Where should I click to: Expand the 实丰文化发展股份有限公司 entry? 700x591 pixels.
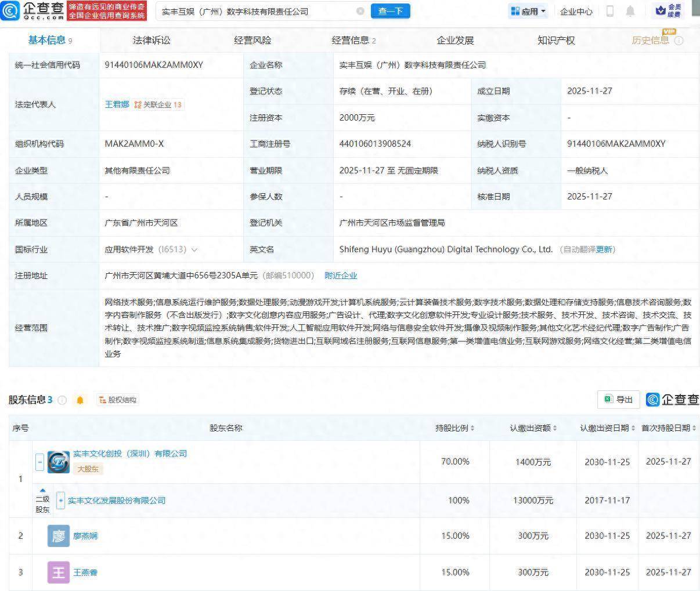point(60,500)
